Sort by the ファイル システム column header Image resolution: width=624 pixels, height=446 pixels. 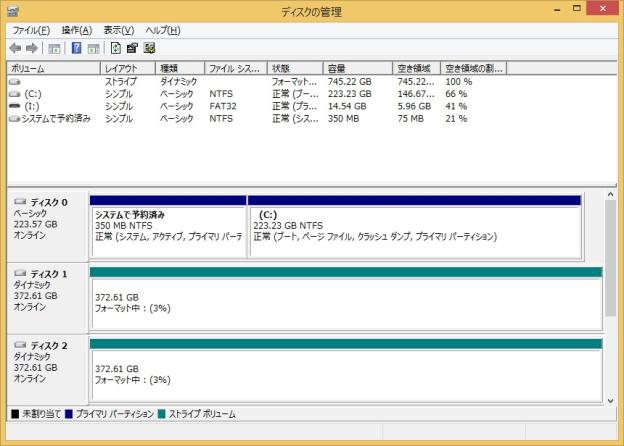point(236,68)
